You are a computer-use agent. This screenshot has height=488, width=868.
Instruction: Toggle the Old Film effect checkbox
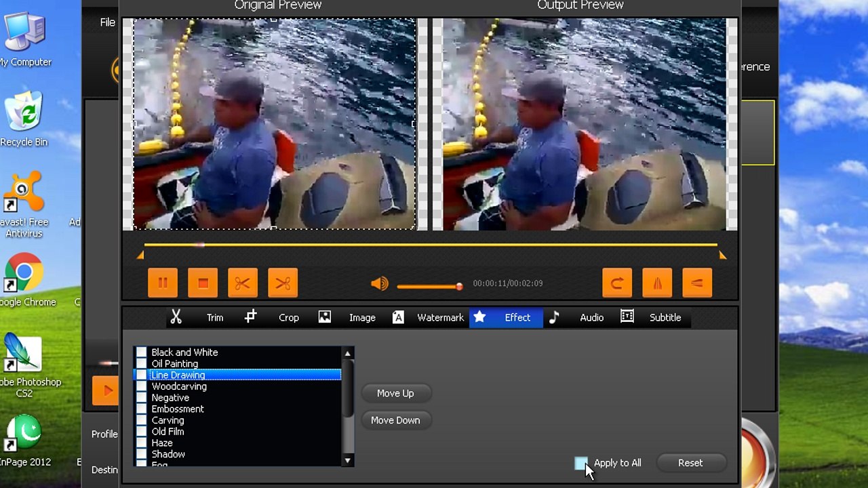pos(141,432)
